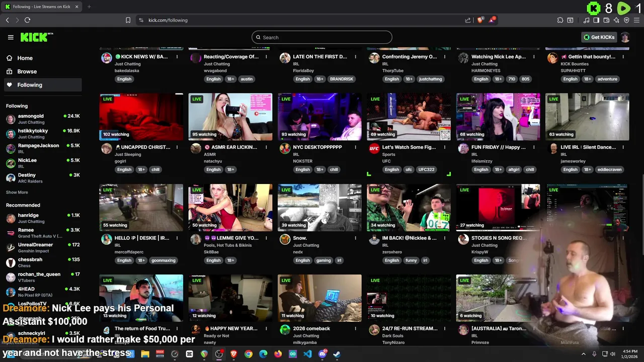Click the share page icon in address bar
The height and width of the screenshot is (362, 644).
point(468,20)
